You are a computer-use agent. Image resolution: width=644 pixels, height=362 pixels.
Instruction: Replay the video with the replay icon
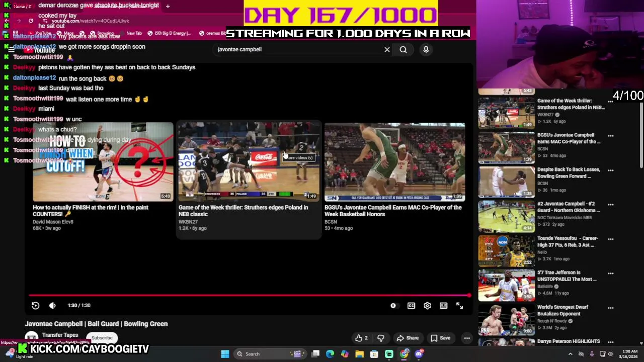(x=35, y=306)
